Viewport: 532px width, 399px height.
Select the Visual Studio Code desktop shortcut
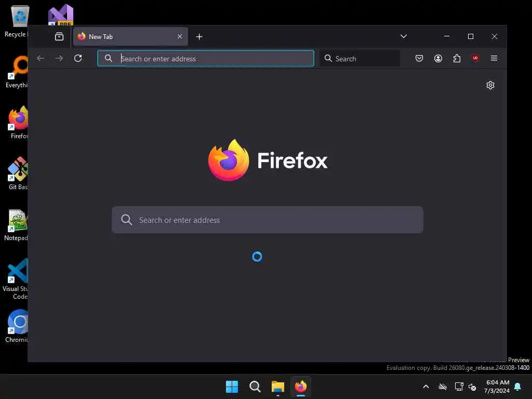click(x=16, y=279)
